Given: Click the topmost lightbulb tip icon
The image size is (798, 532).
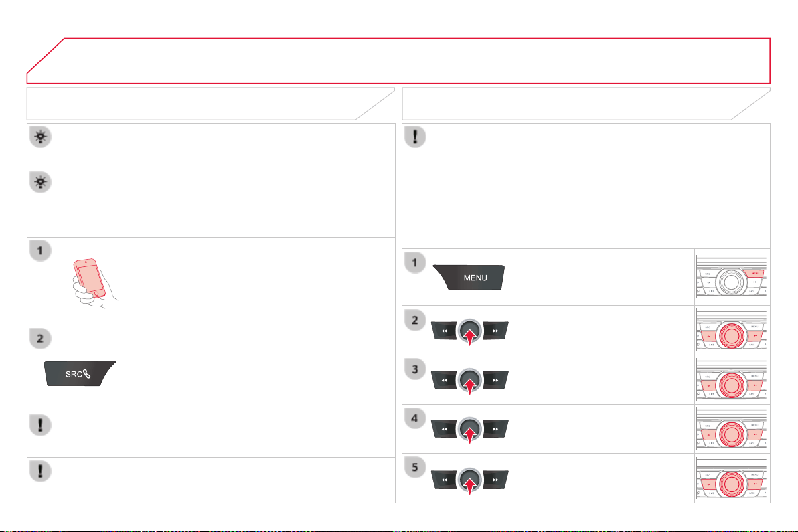Looking at the screenshot, I should point(40,137).
